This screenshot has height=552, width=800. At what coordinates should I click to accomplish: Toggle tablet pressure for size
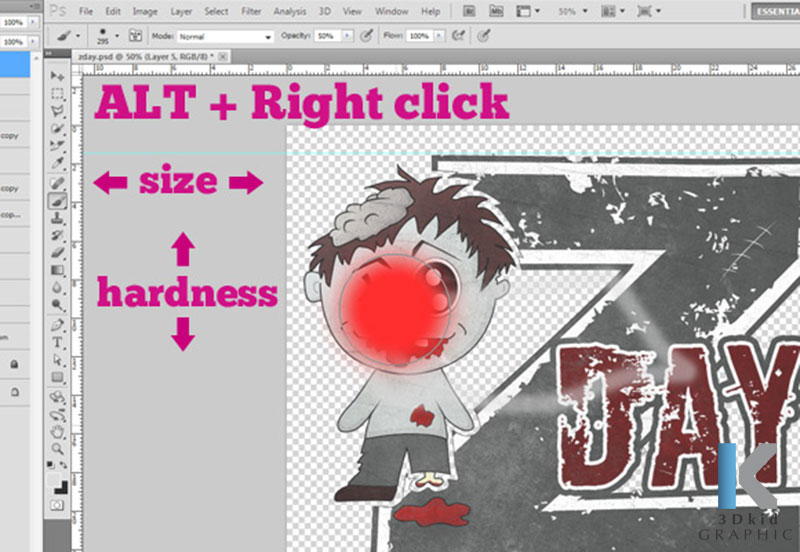[484, 35]
